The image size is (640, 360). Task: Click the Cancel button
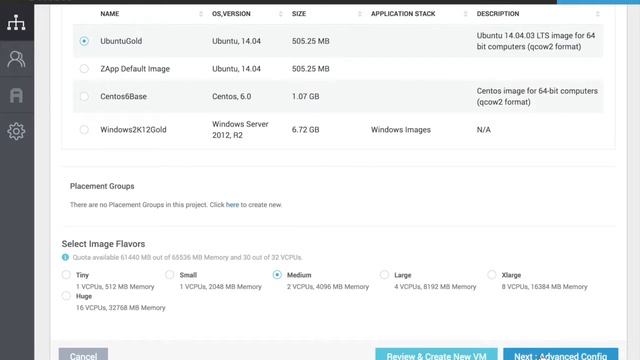83,354
